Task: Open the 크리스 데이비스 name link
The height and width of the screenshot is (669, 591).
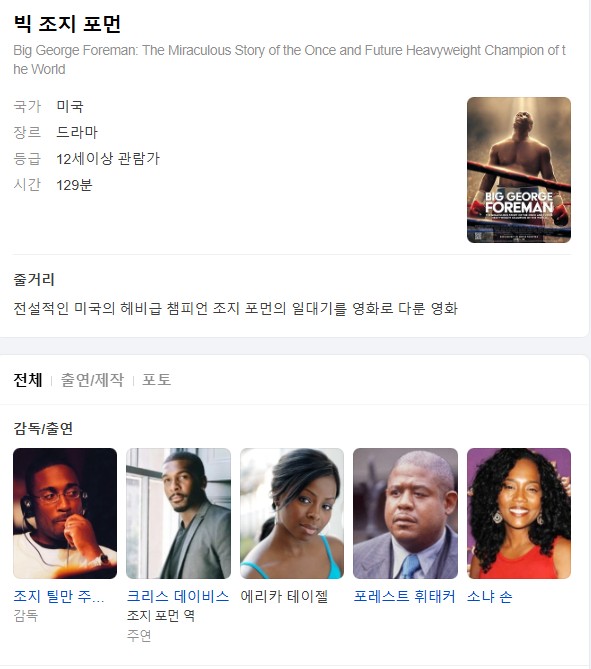Action: [x=178, y=596]
